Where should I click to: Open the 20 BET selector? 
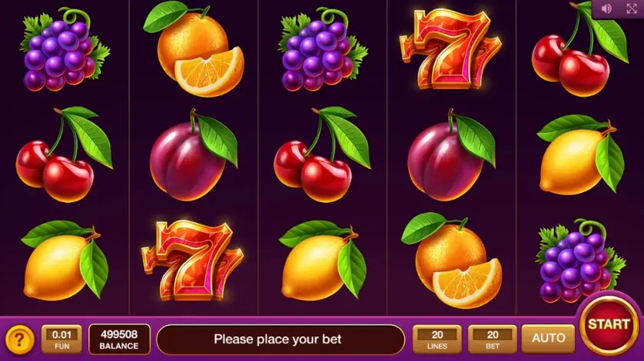(493, 339)
